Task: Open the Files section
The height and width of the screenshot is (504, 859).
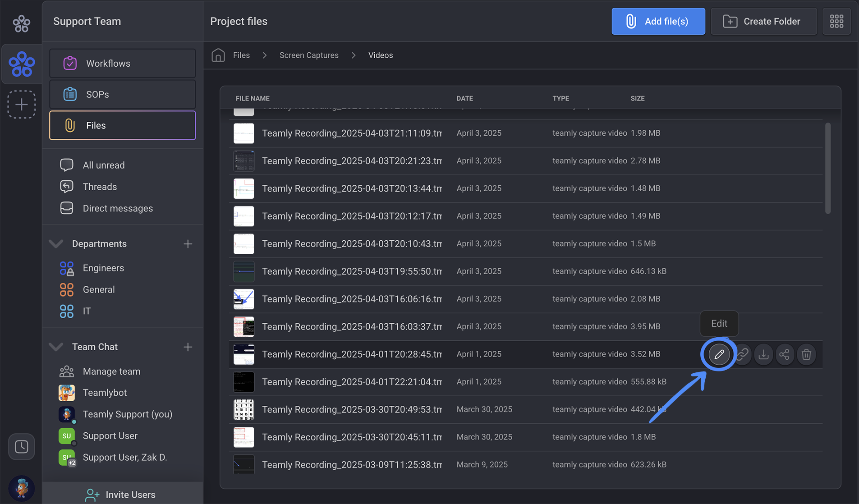Action: [x=122, y=125]
